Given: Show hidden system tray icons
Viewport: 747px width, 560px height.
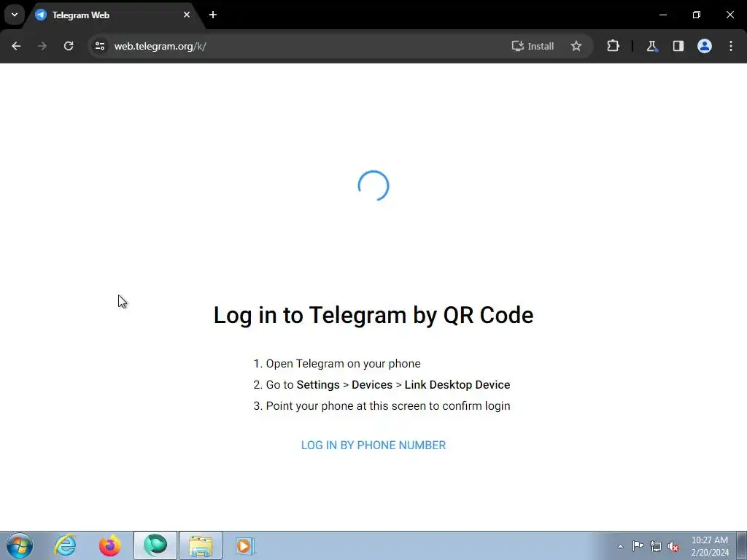Looking at the screenshot, I should pyautogui.click(x=620, y=546).
